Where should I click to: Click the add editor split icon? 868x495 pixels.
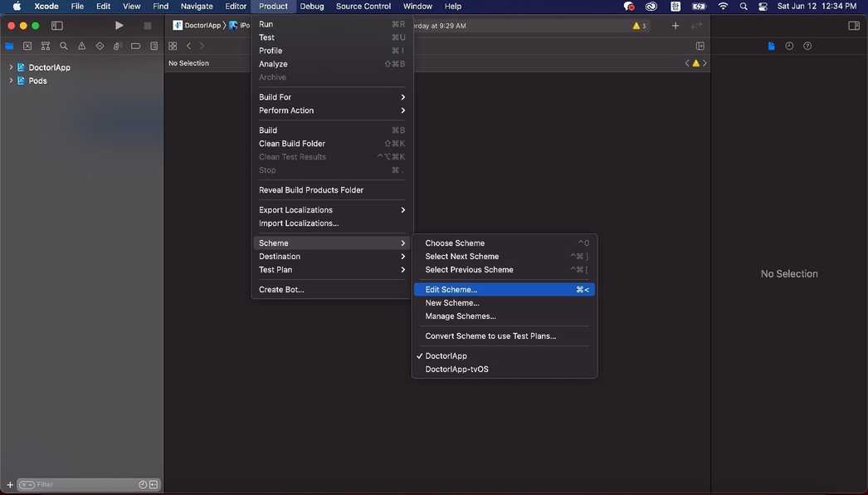(x=700, y=46)
